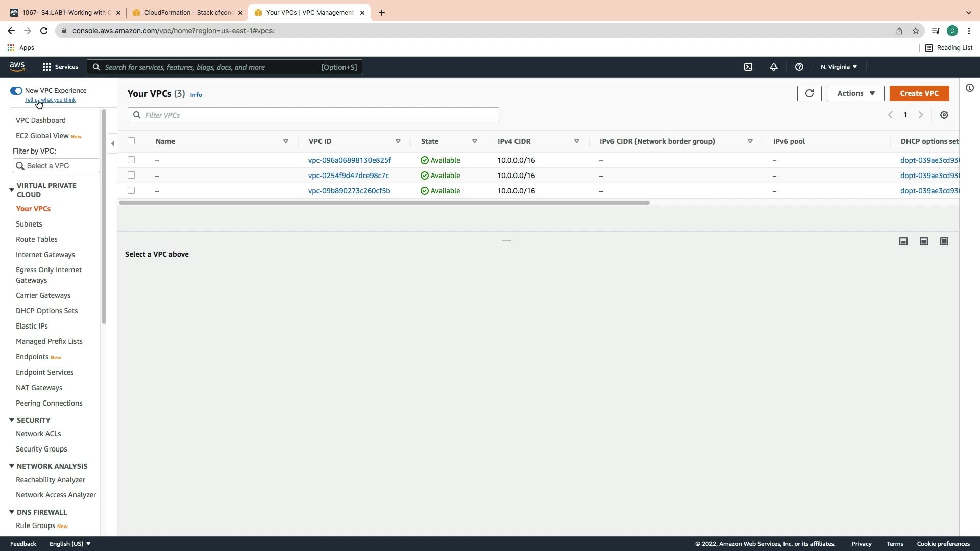Open the info panel icon at right
Viewport: 980px width, 551px height.
970,88
